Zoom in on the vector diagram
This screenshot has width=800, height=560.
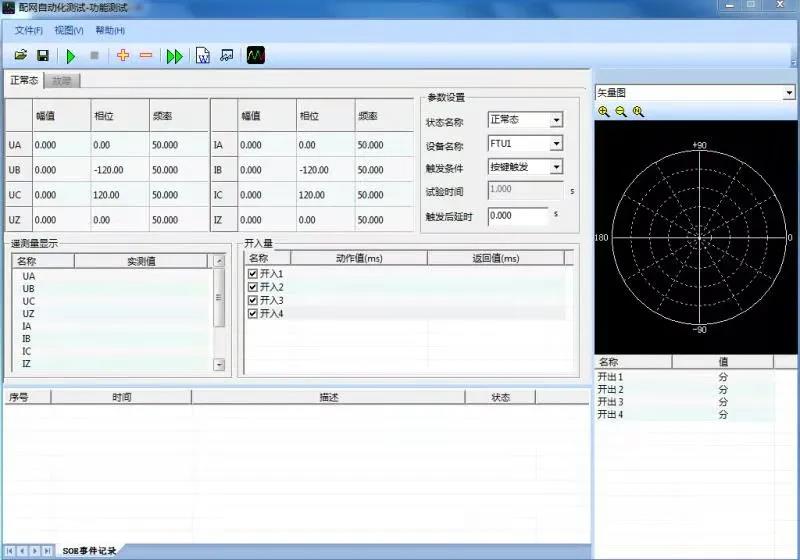(603, 111)
